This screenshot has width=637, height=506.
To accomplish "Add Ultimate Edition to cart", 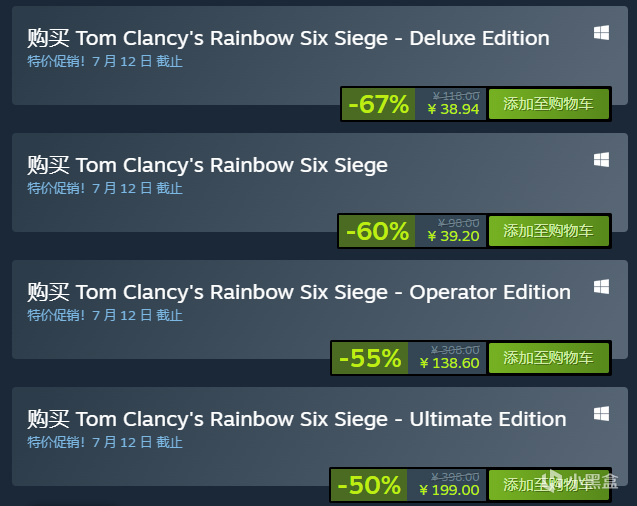I will (x=548, y=485).
